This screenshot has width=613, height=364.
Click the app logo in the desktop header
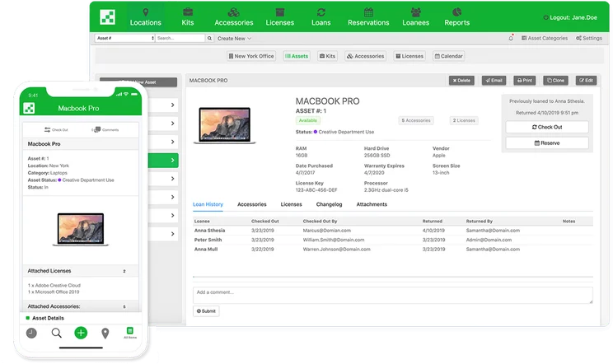pyautogui.click(x=107, y=16)
